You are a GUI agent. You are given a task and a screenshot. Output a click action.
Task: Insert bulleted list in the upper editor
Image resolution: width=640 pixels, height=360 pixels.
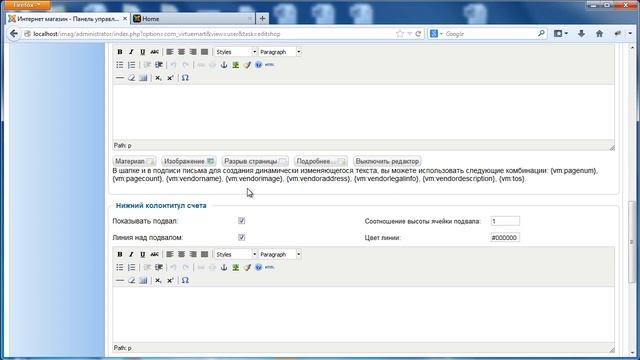120,65
